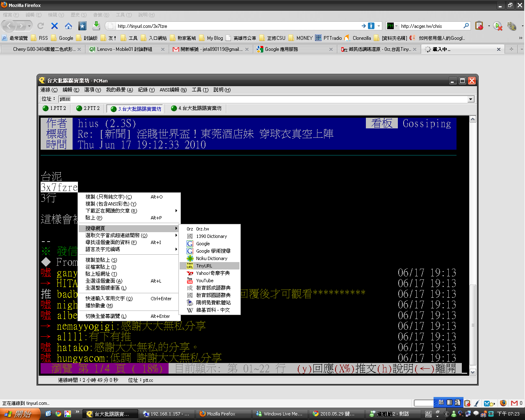Open the search engine selector dropdown

[392, 26]
